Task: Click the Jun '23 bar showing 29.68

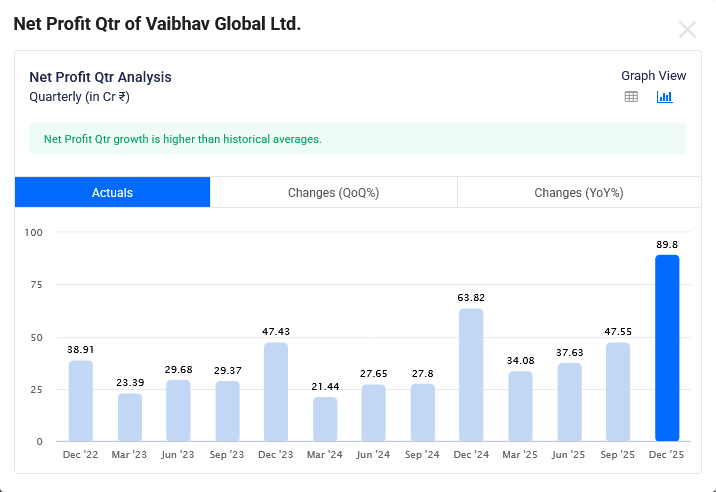Action: tap(178, 410)
